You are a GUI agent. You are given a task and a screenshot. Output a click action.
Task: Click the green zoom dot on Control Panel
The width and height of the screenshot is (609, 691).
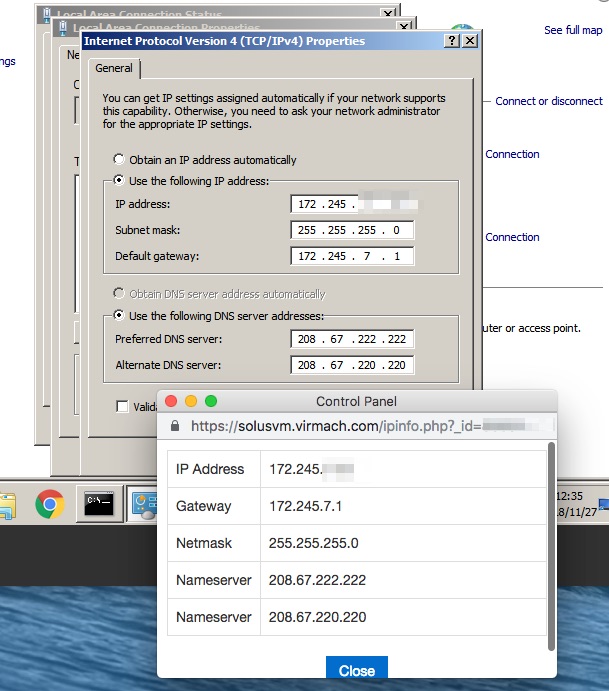(x=211, y=401)
